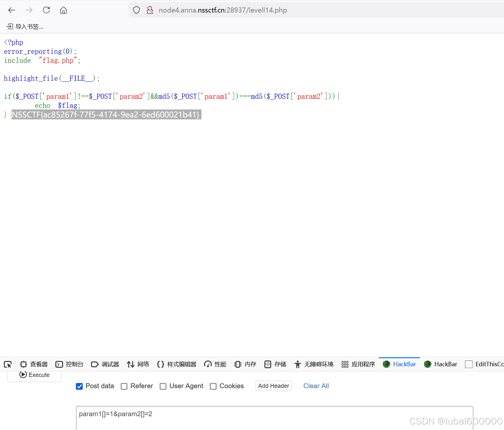Enable the Cookies checkbox
Viewport: 504px width, 430px height.
click(213, 386)
